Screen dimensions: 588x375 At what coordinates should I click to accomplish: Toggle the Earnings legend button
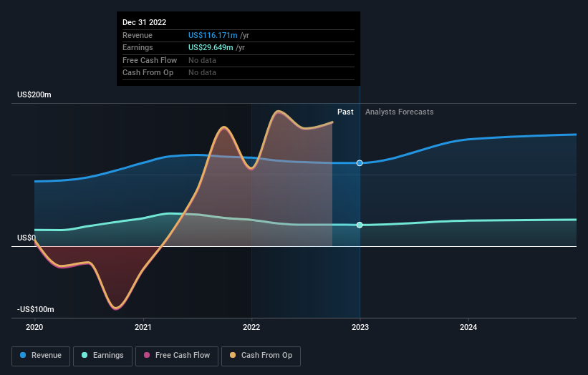[102, 356]
